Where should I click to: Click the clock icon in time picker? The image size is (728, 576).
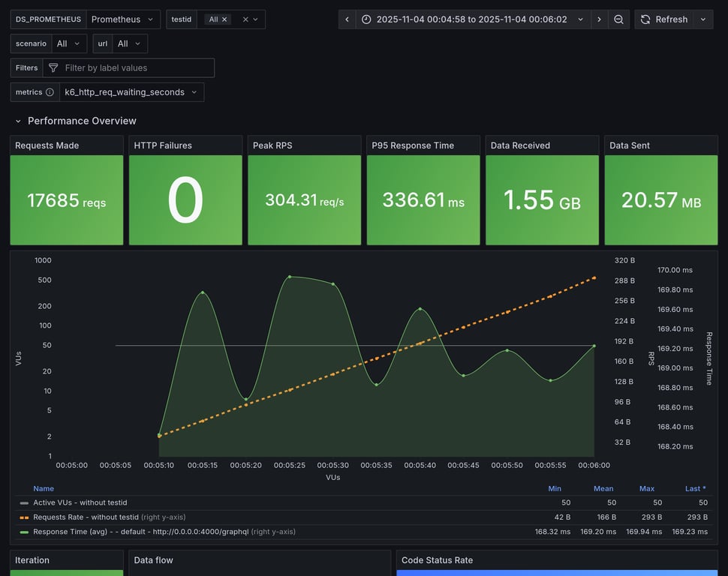366,19
